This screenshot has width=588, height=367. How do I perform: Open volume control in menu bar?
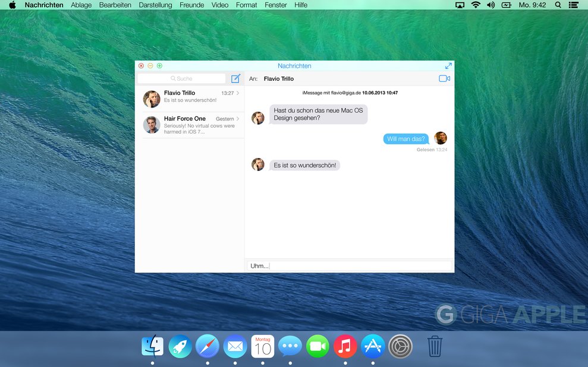490,5
